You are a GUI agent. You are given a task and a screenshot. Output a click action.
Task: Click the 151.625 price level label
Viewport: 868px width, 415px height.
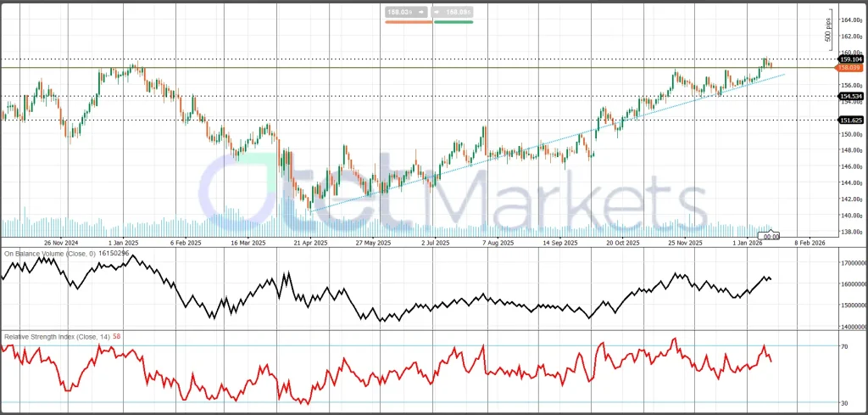coord(850,121)
